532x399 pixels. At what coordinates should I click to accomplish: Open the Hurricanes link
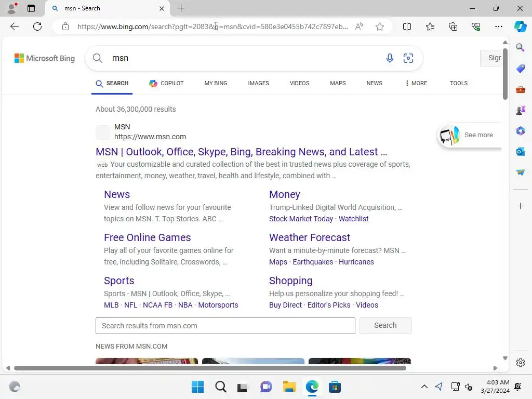pyautogui.click(x=356, y=262)
